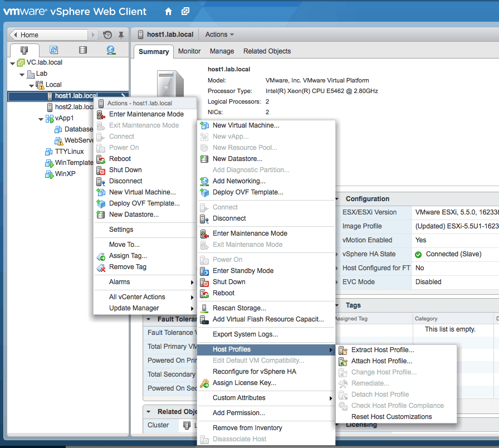Click the Connected (Slave) HA state value

click(453, 254)
